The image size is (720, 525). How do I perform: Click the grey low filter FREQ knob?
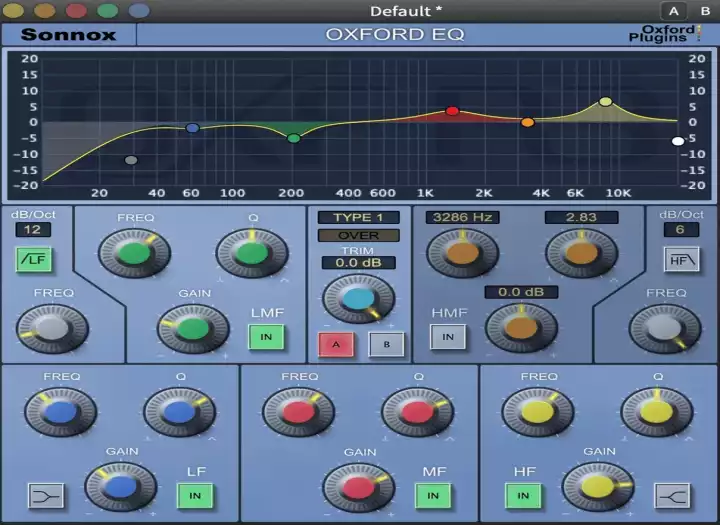(52, 329)
